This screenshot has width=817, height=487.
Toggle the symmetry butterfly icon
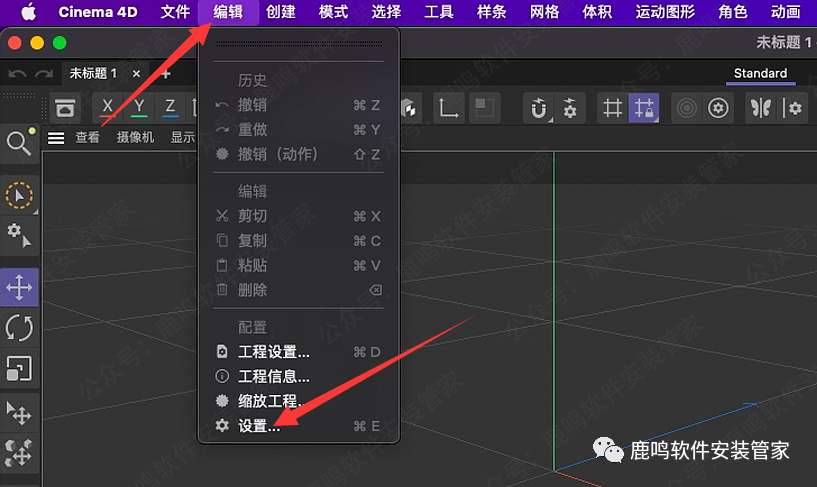click(761, 108)
